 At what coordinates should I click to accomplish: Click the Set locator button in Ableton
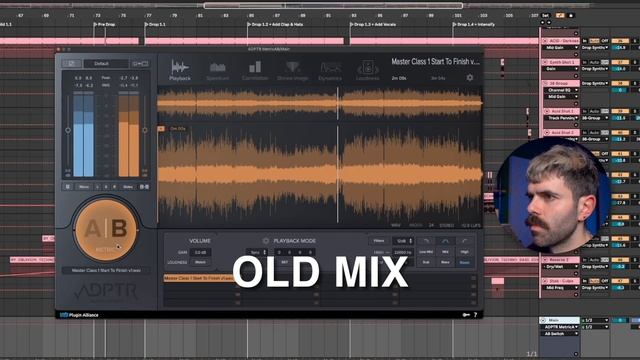click(x=545, y=16)
